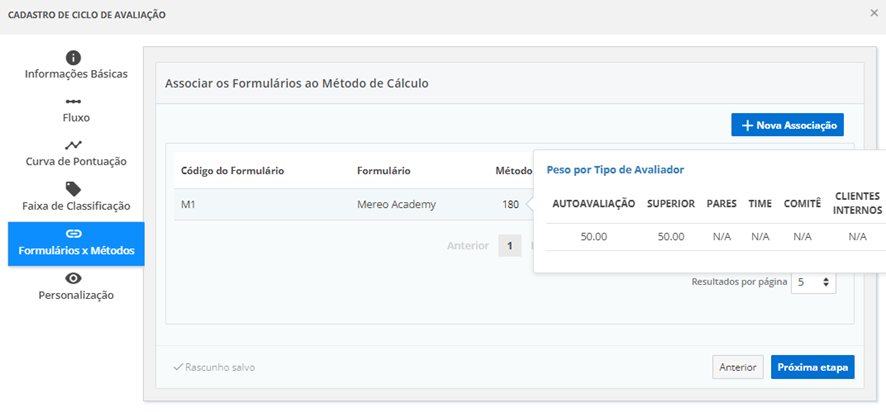The image size is (886, 412).
Task: Click the Formulário column header
Action: (383, 171)
